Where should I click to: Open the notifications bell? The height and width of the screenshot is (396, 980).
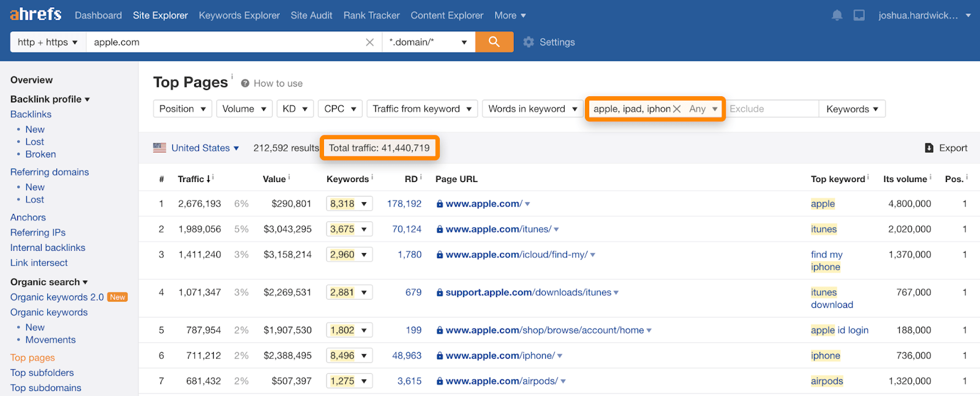(x=837, y=15)
